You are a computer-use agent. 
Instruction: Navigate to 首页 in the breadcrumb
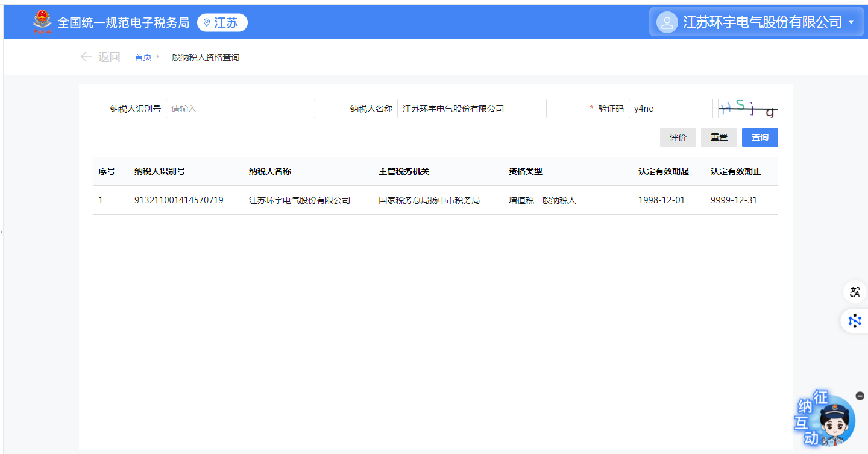pyautogui.click(x=143, y=57)
